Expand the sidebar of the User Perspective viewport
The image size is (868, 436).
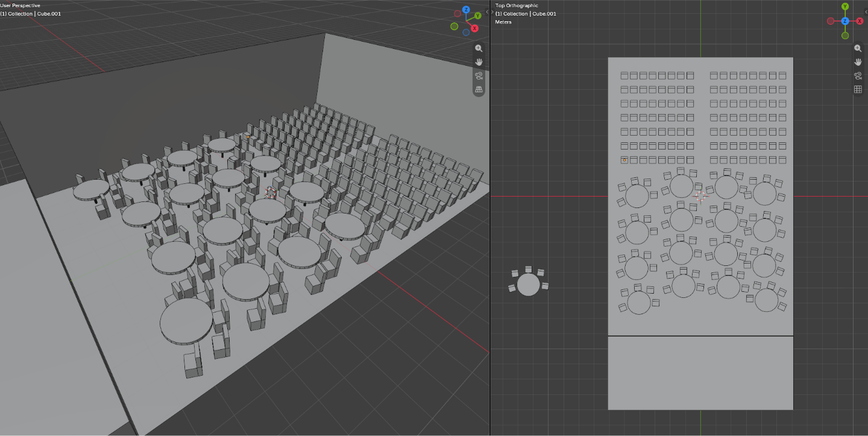(487, 11)
